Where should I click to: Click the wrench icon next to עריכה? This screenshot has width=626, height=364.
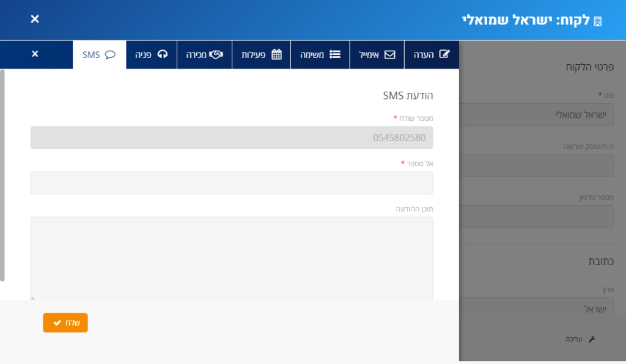tap(592, 339)
